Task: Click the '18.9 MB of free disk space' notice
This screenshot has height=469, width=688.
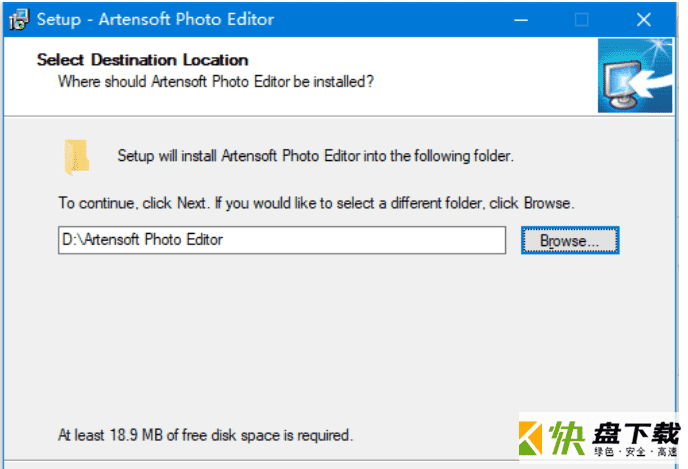Action: click(x=205, y=435)
